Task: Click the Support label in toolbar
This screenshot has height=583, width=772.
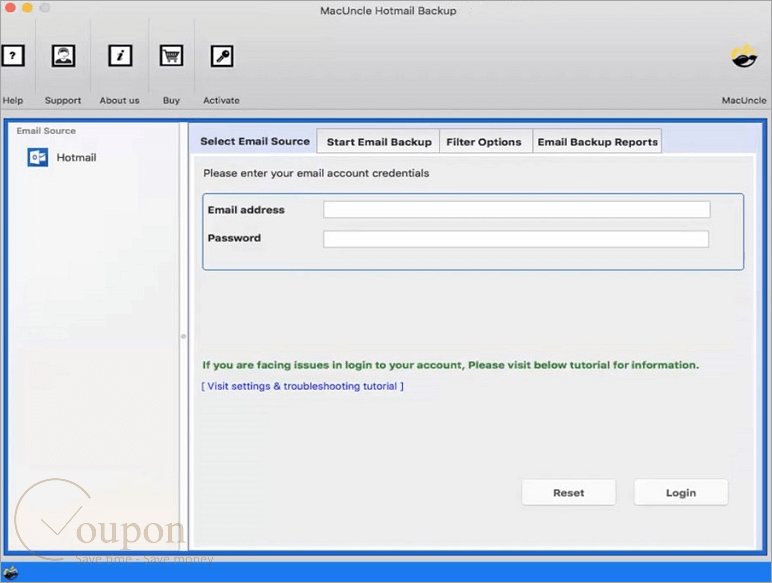Action: (63, 100)
